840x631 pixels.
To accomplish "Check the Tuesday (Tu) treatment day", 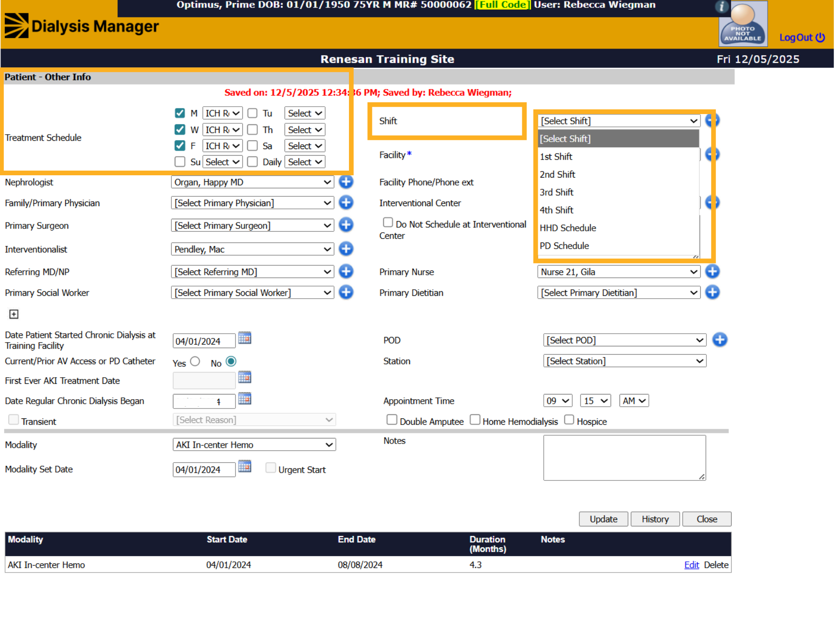I will [252, 113].
